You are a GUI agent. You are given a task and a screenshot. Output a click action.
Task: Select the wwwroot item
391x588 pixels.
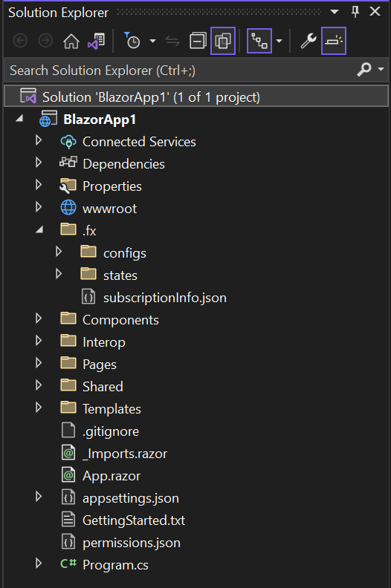click(110, 209)
